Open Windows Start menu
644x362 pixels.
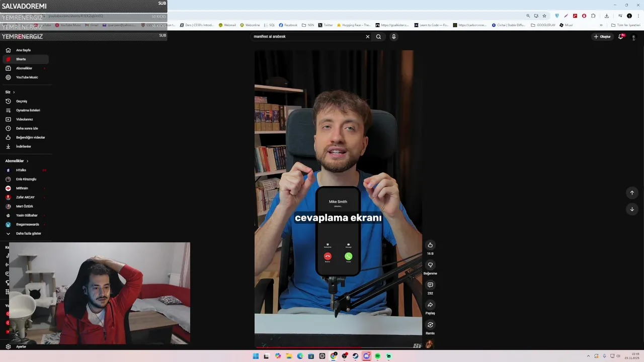(x=256, y=356)
